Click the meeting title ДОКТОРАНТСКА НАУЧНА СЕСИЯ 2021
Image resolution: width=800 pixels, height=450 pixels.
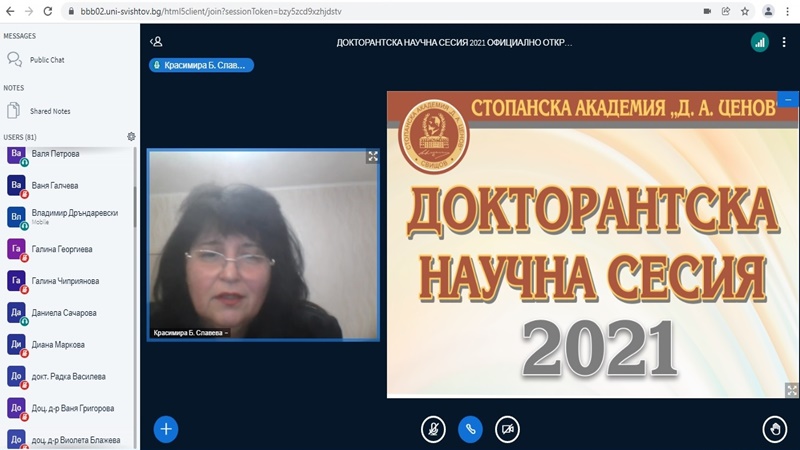(454, 42)
